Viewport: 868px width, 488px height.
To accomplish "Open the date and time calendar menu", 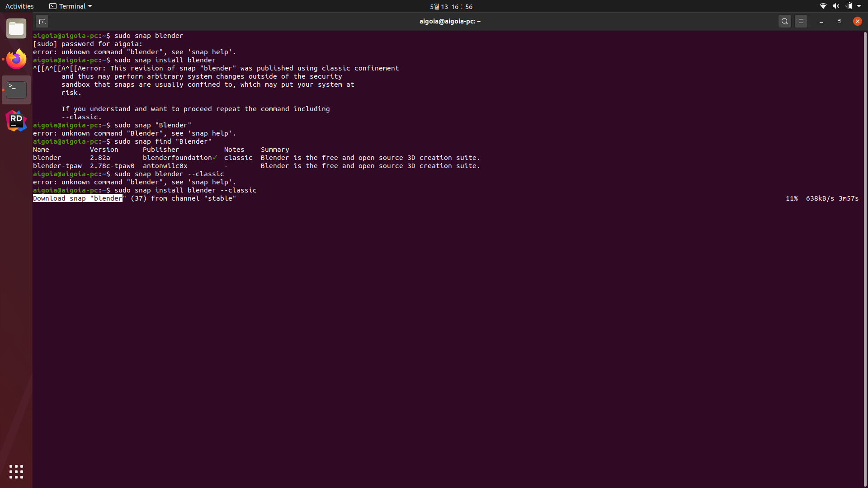I will [x=451, y=6].
